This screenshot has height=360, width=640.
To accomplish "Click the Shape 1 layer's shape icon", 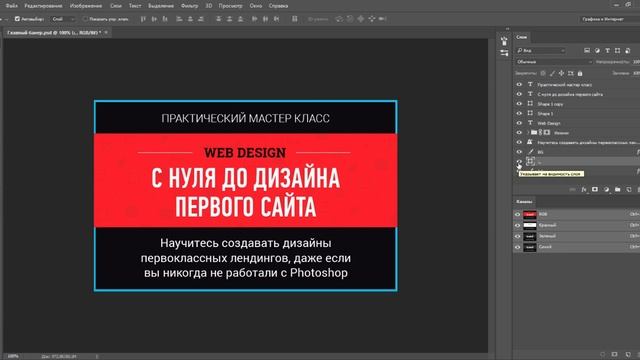I will [x=530, y=113].
